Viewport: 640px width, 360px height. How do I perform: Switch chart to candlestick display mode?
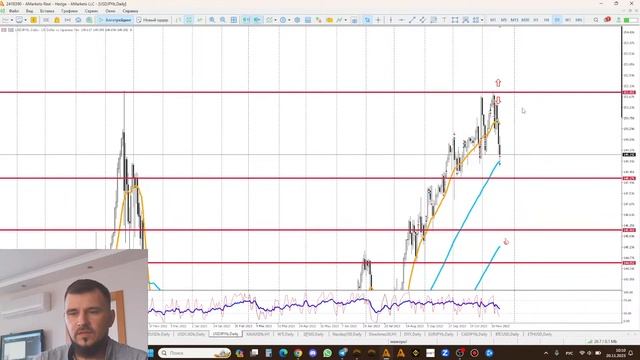[x=189, y=20]
